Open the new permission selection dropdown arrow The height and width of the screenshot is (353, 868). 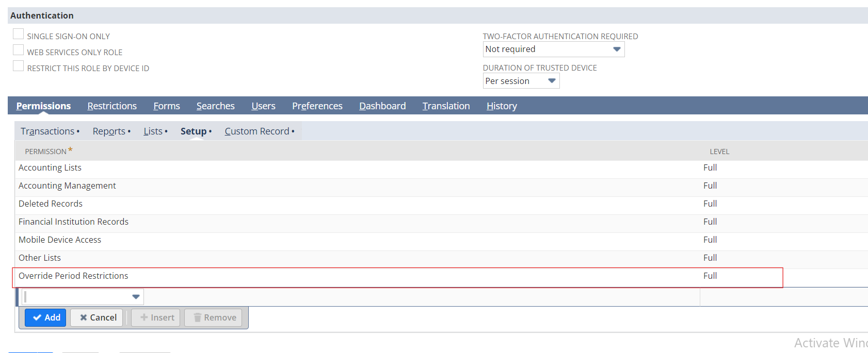click(x=136, y=297)
